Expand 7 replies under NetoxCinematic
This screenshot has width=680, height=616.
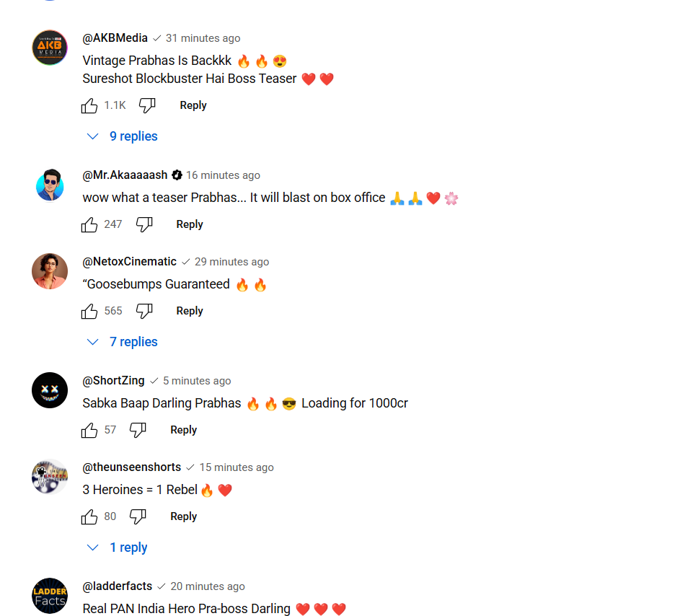coord(123,342)
